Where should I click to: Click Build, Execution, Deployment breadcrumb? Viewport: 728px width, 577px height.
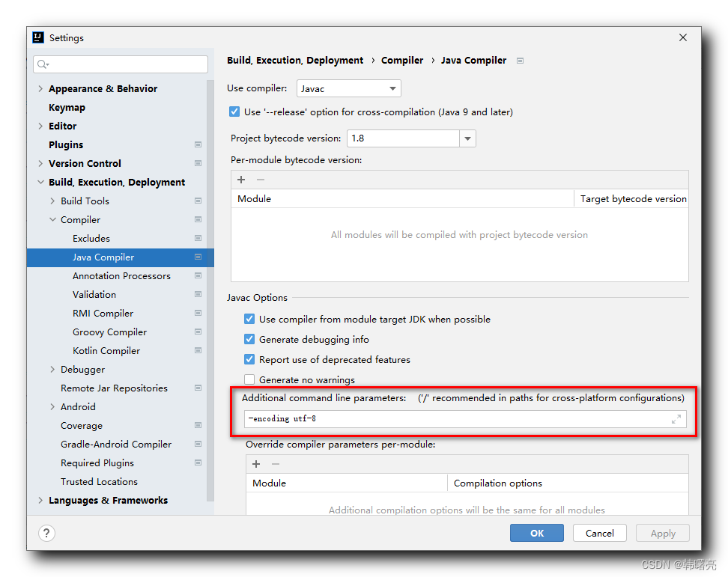[x=295, y=61]
